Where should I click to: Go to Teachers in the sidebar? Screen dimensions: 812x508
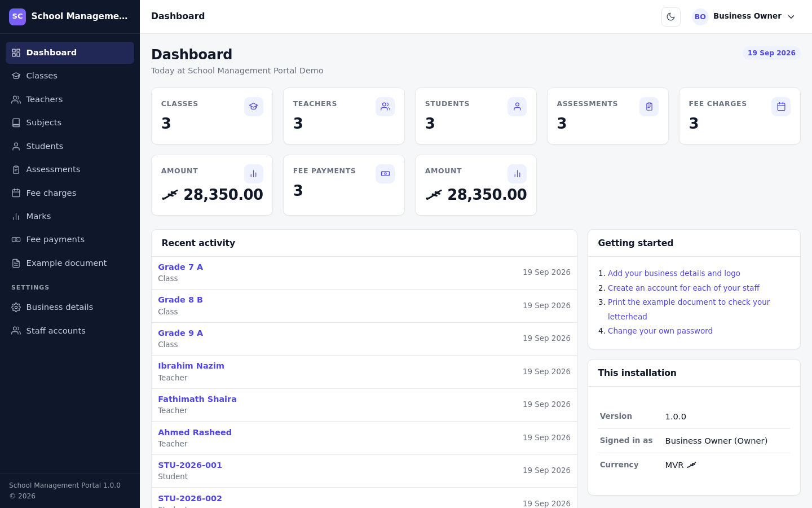point(70,99)
